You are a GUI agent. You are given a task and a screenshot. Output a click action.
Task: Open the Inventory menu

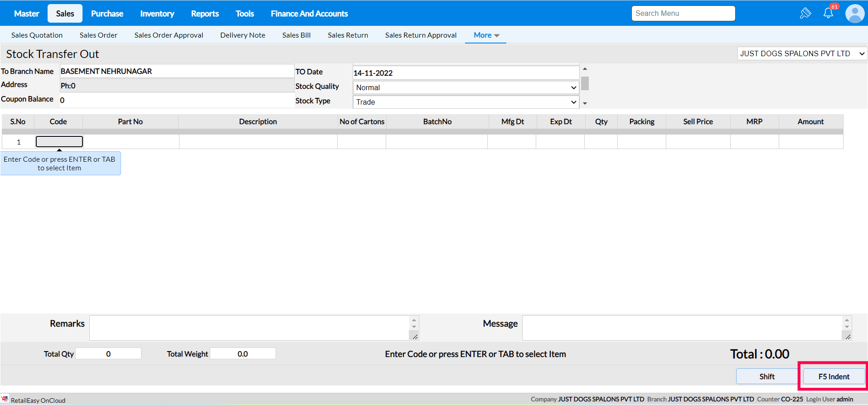click(x=157, y=14)
